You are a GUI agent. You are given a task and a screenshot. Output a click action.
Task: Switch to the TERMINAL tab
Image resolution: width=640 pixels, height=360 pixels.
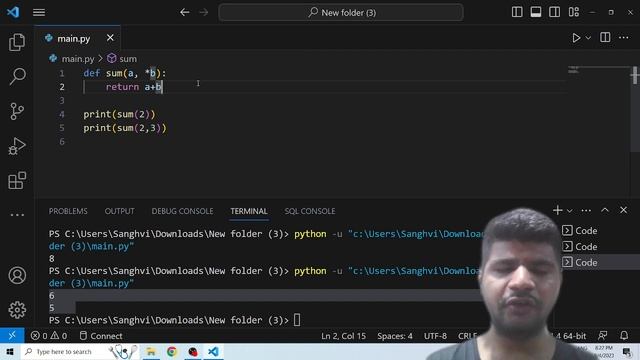[249, 211]
